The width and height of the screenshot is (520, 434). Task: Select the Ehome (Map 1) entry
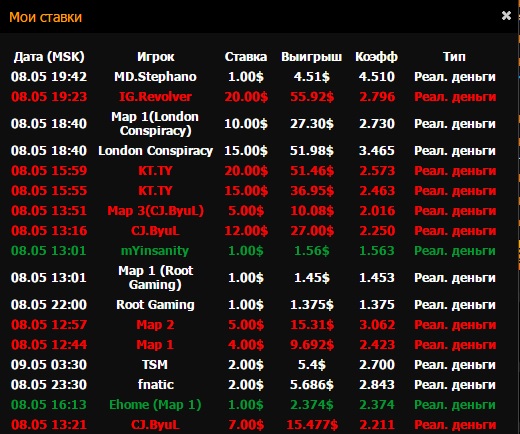click(x=155, y=405)
